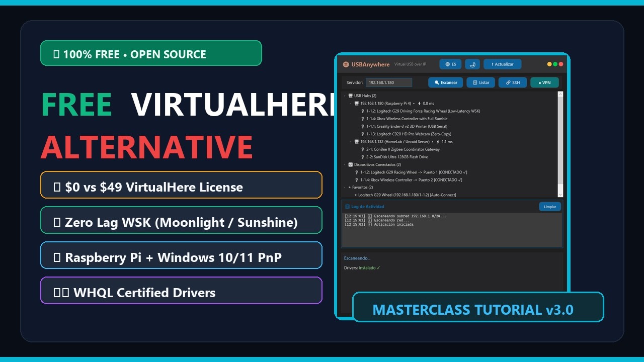Start a network scan with Escanear

tap(445, 82)
